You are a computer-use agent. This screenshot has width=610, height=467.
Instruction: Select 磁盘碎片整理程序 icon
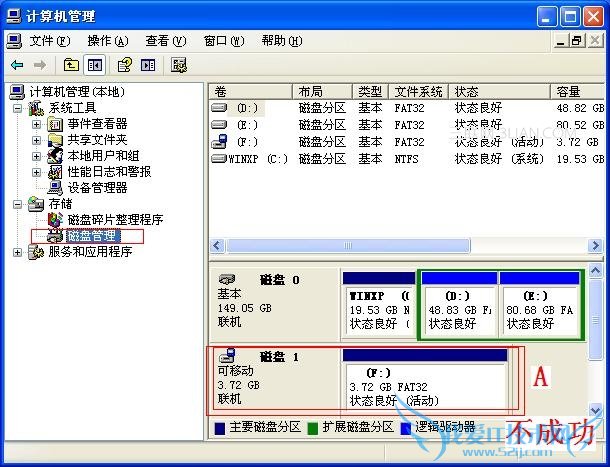(x=55, y=220)
